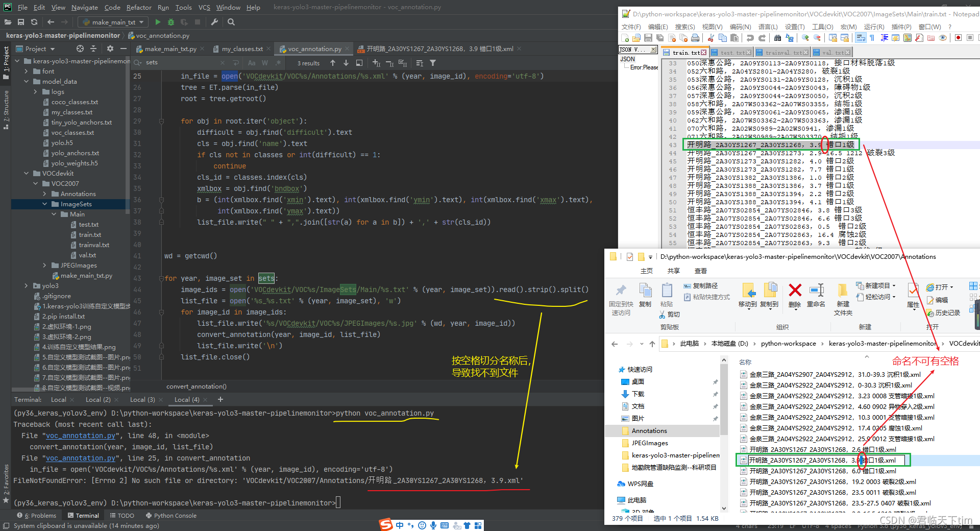This screenshot has height=531, width=980.
Task: Click Save All disk icon in PyCharm toolbar
Action: click(x=21, y=22)
